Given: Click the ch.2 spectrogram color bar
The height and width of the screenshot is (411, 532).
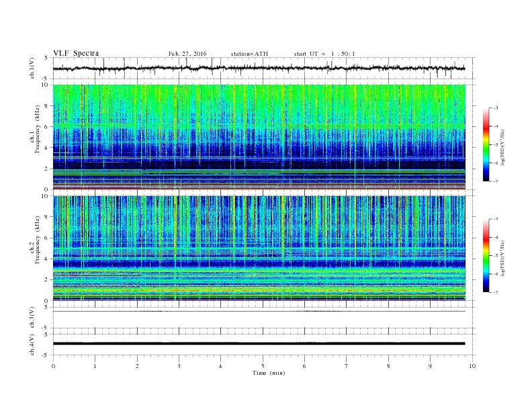Looking at the screenshot, I should click(x=486, y=255).
